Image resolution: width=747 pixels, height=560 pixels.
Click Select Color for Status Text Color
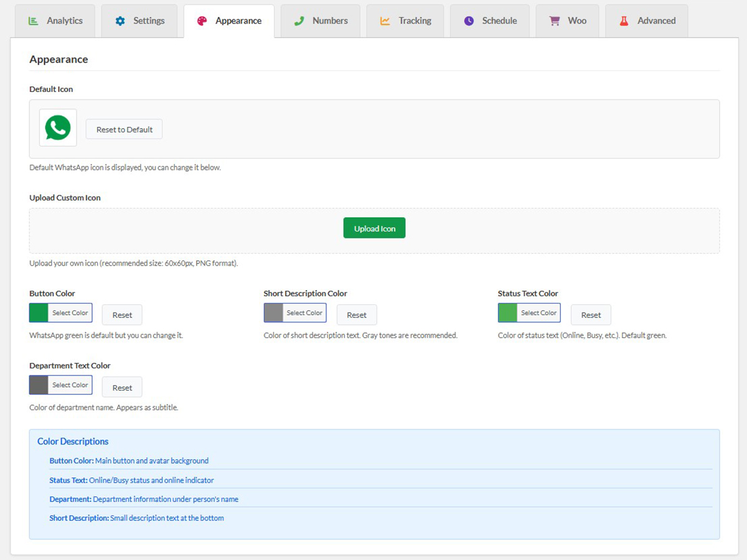[x=538, y=313]
